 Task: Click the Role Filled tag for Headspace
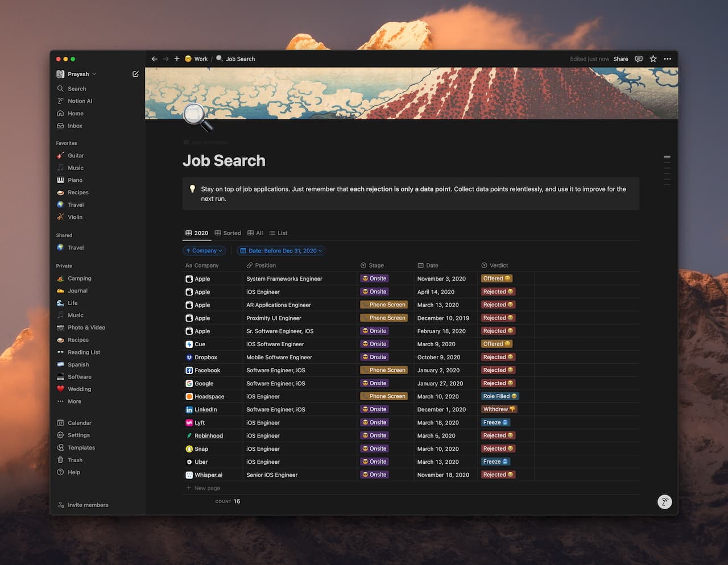[x=500, y=396]
